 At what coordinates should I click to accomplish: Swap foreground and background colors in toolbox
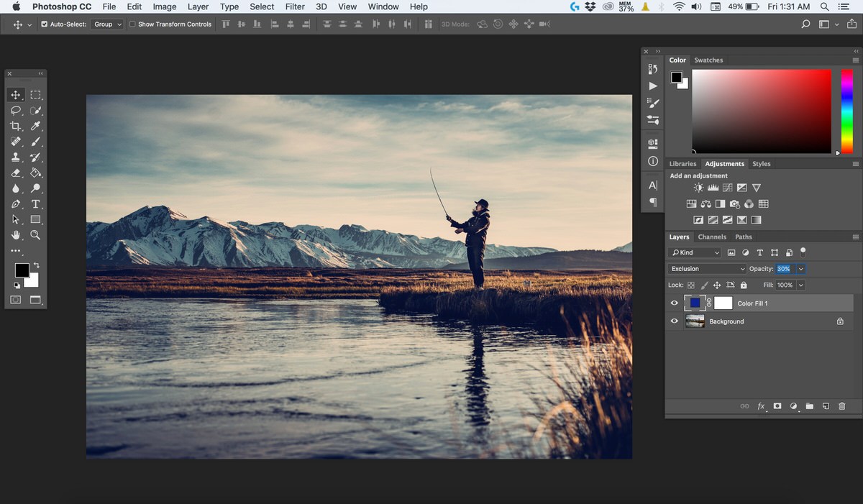[x=36, y=265]
